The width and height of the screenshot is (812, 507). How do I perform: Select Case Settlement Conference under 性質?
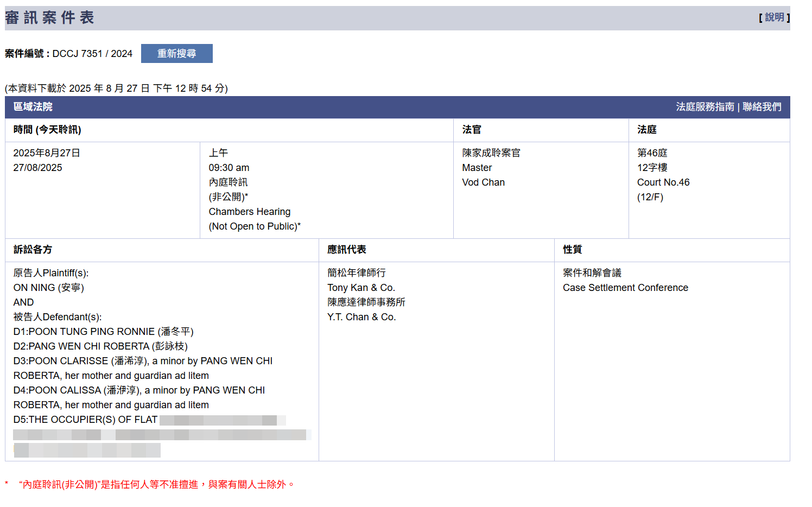625,287
